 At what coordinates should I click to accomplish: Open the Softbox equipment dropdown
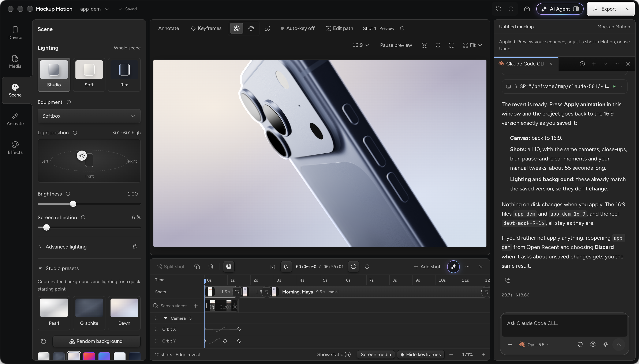89,116
